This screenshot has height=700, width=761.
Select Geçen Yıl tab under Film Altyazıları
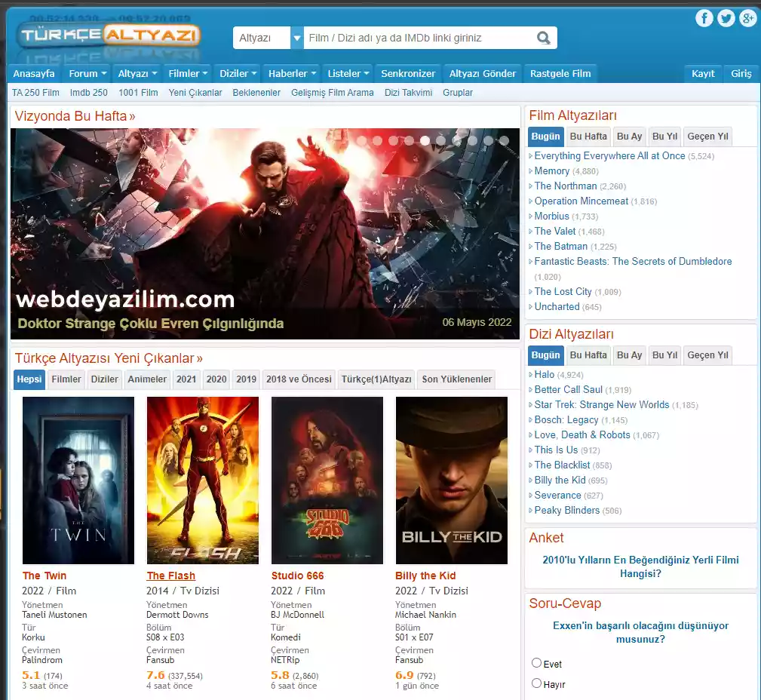point(707,137)
